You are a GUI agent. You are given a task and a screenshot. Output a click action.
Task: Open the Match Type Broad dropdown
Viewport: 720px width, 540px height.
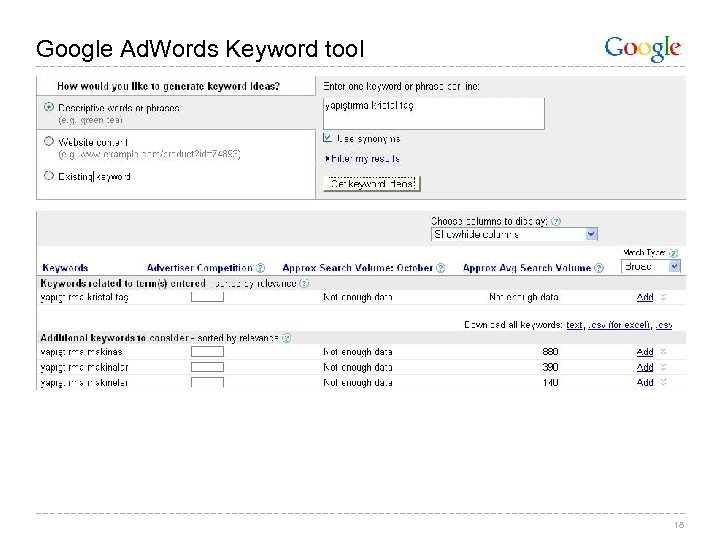pyautogui.click(x=651, y=266)
